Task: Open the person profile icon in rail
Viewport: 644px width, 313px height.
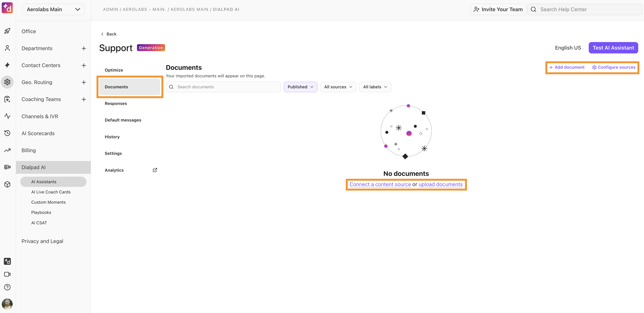Action: [x=7, y=48]
